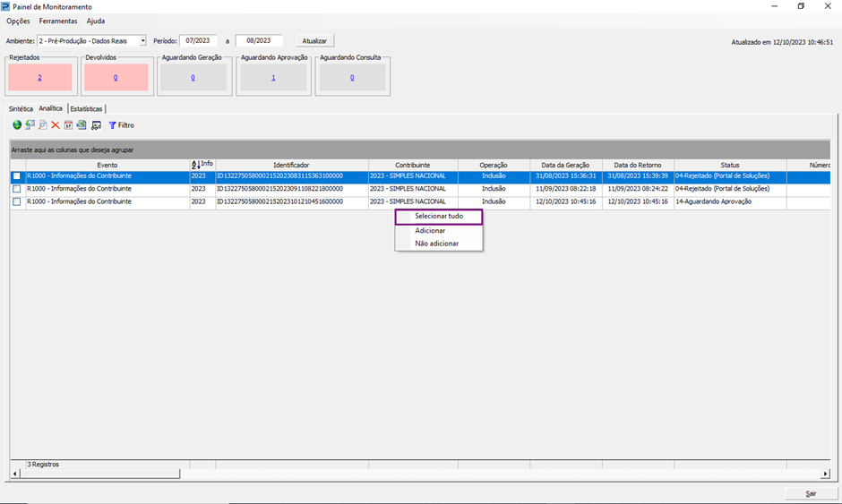Click the red X delete icon
This screenshot has height=504, width=842.
56,125
